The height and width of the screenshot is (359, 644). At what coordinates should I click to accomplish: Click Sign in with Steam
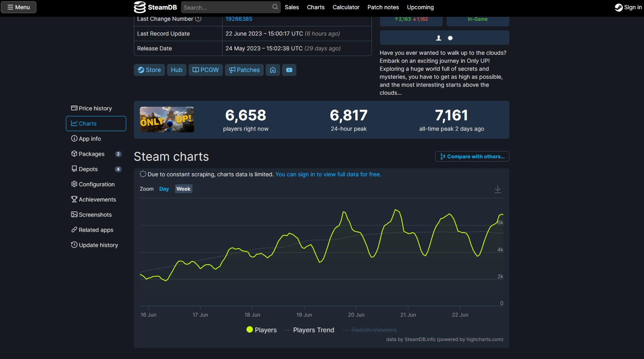coord(628,7)
